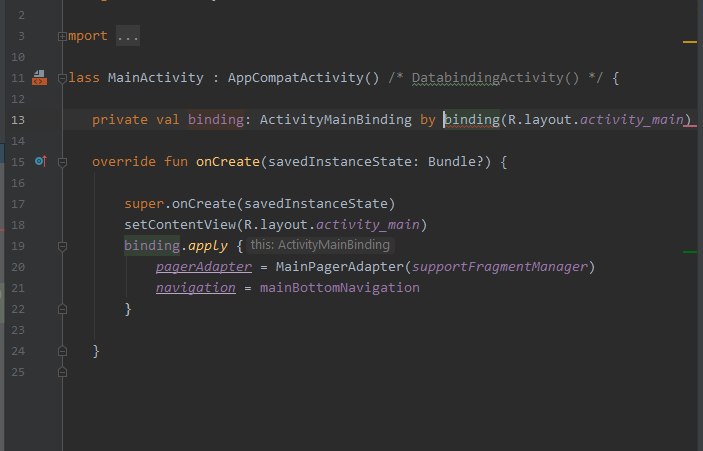Click the related XML file gutter icon on line 11
The image size is (703, 451).
[x=39, y=78]
